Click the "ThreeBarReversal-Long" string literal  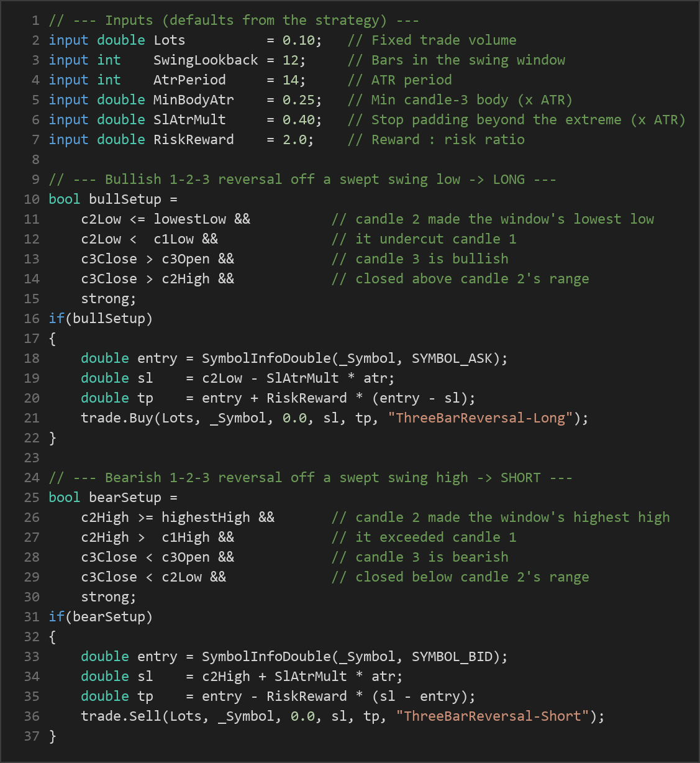pyautogui.click(x=480, y=418)
